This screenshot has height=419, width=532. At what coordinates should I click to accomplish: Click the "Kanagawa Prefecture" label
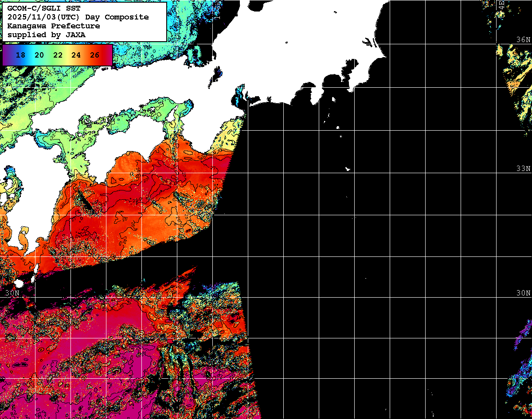(x=53, y=26)
